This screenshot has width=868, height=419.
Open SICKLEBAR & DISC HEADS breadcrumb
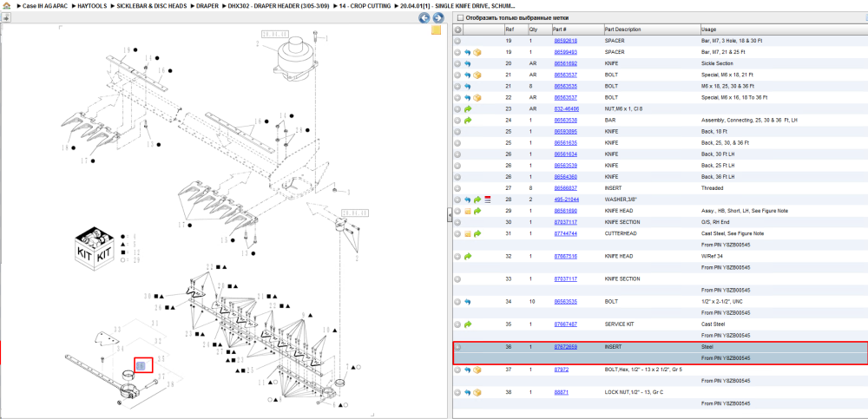tap(152, 5)
